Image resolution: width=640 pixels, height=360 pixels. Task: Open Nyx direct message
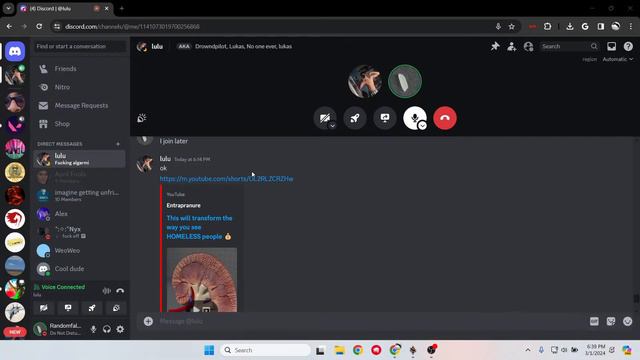(x=79, y=232)
